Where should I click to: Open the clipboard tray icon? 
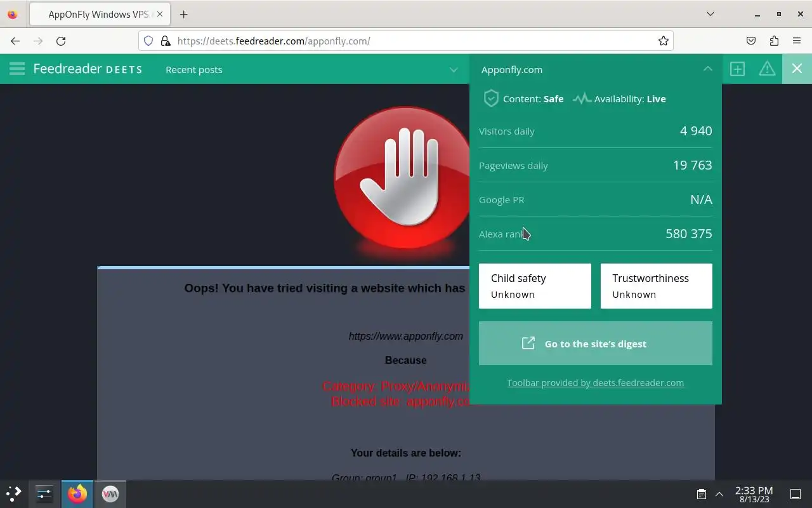tap(702, 494)
